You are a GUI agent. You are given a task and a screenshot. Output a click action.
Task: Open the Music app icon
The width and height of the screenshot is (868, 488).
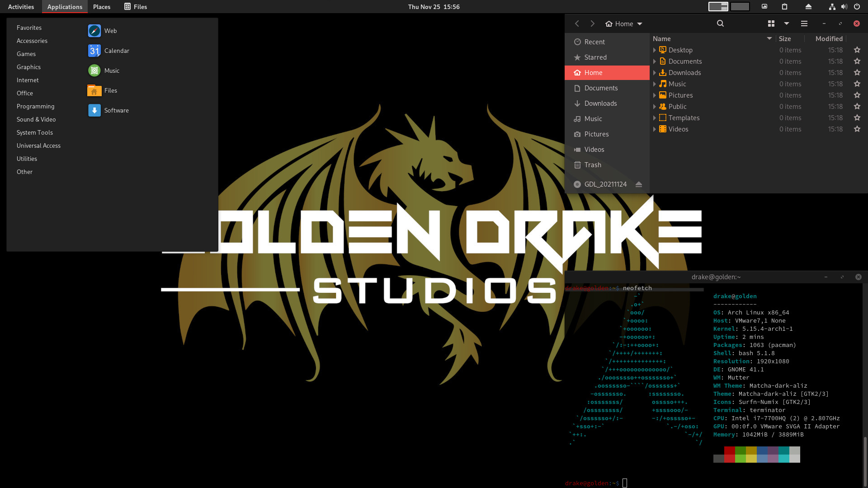pyautogui.click(x=94, y=70)
